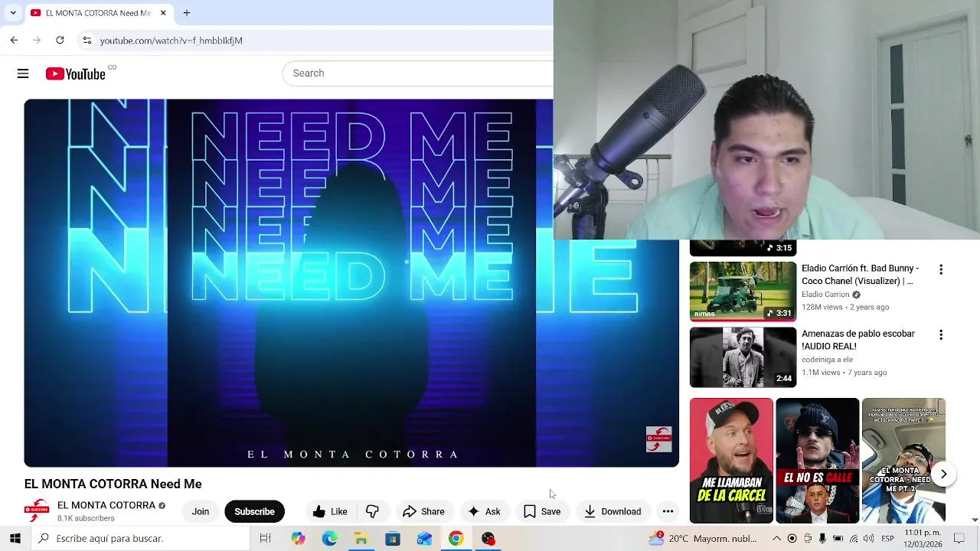Open the Windows Start menu
The image size is (980, 551).
coord(15,539)
